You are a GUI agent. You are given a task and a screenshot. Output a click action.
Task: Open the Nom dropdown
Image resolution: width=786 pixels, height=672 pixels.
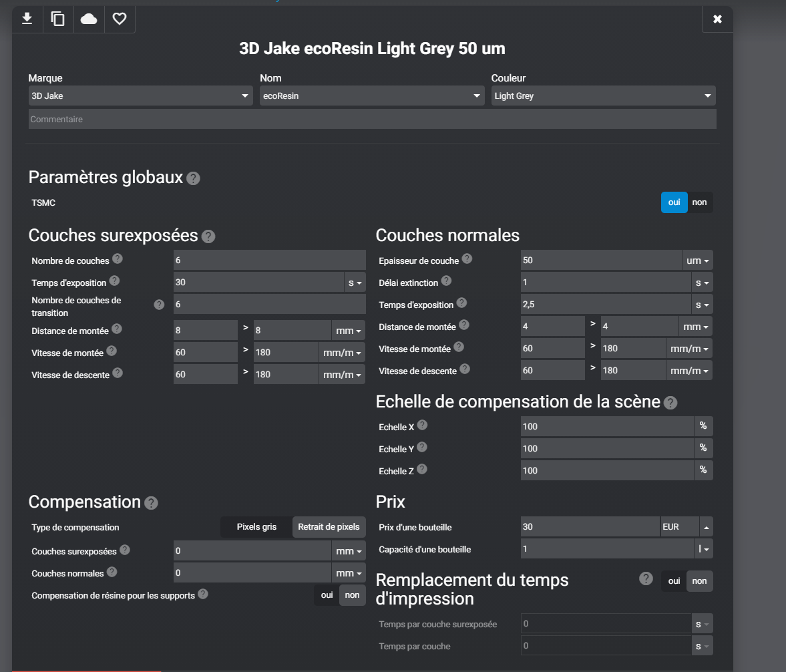click(372, 96)
